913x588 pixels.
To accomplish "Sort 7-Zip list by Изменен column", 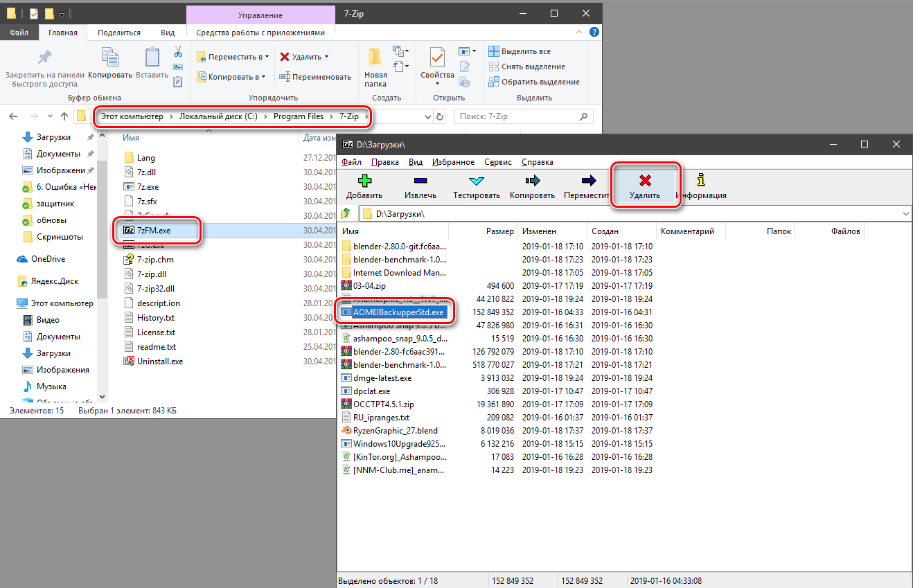I will [x=552, y=231].
